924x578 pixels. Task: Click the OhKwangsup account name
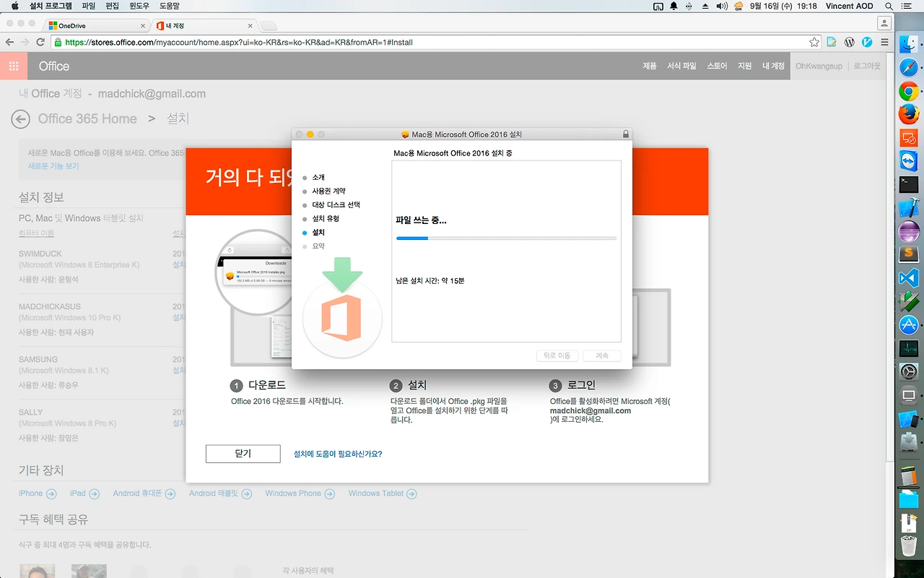819,66
